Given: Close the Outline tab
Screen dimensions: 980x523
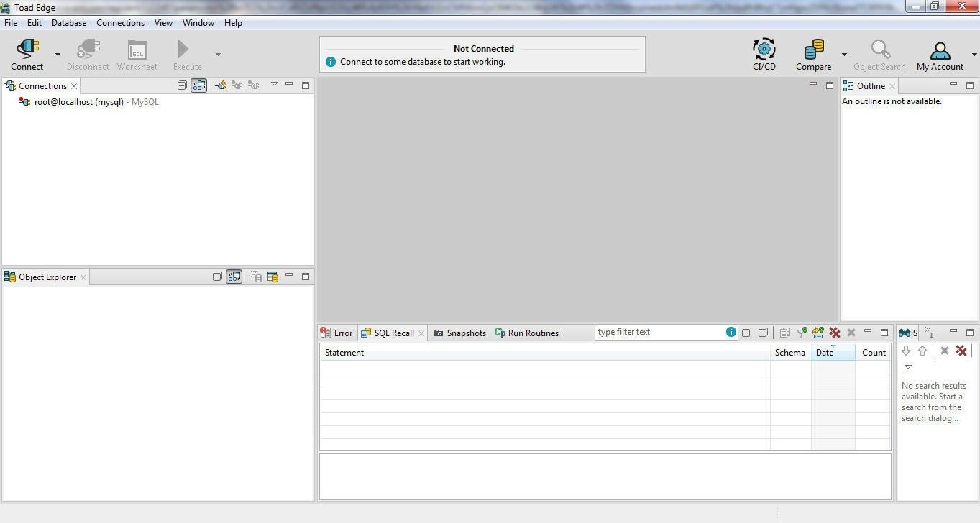Looking at the screenshot, I should (x=892, y=86).
